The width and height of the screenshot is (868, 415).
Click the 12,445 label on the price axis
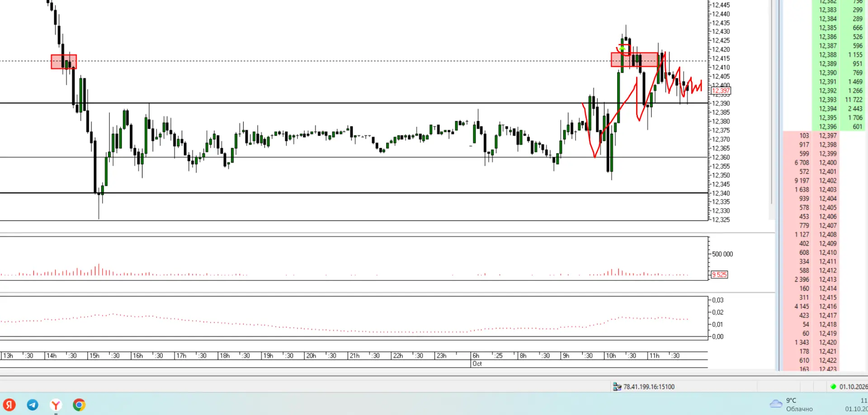(x=721, y=5)
